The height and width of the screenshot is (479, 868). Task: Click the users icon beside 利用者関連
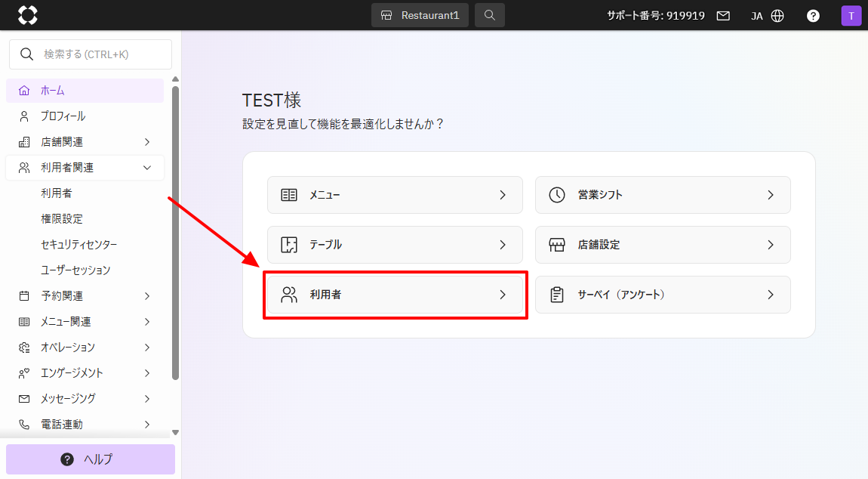pos(24,168)
